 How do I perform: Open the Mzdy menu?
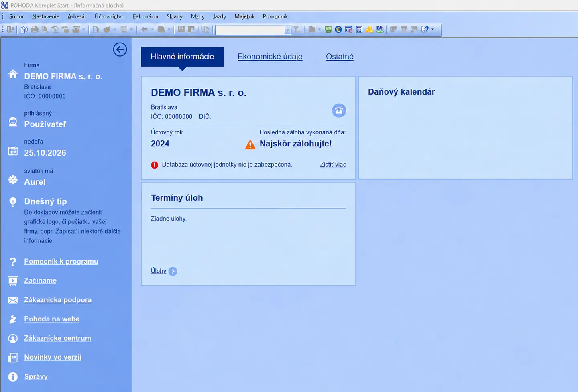198,16
